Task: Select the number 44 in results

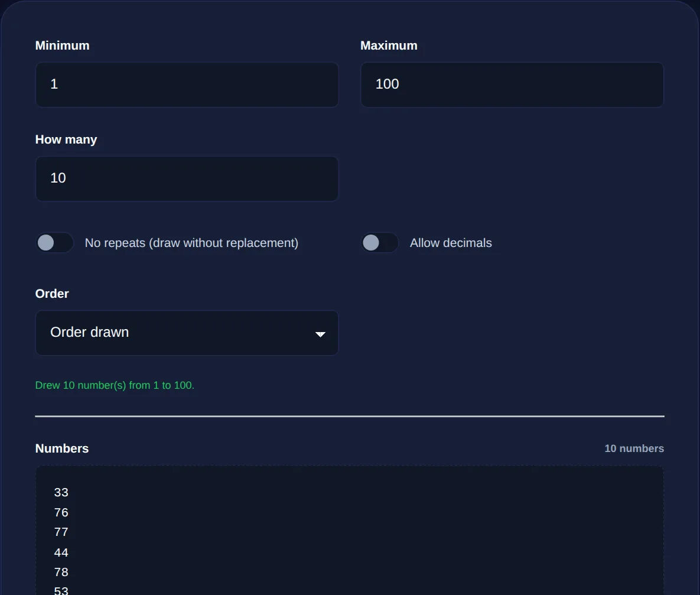Action: click(61, 552)
